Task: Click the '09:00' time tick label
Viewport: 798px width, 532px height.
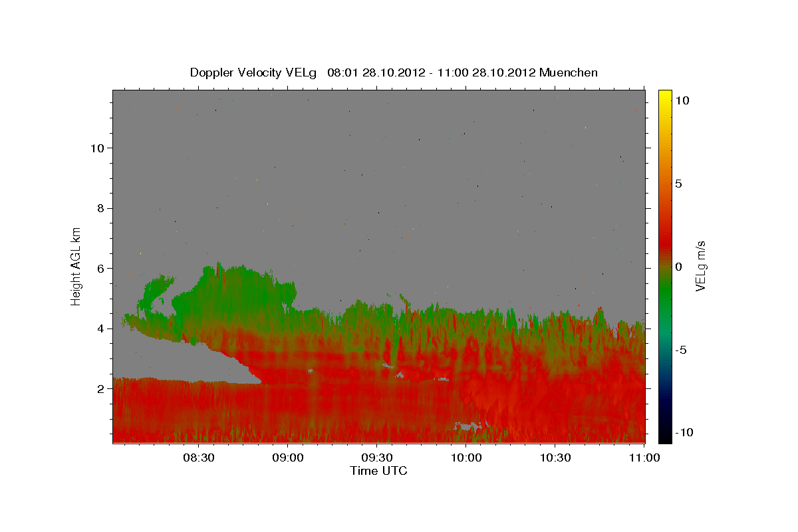Action: click(x=288, y=458)
